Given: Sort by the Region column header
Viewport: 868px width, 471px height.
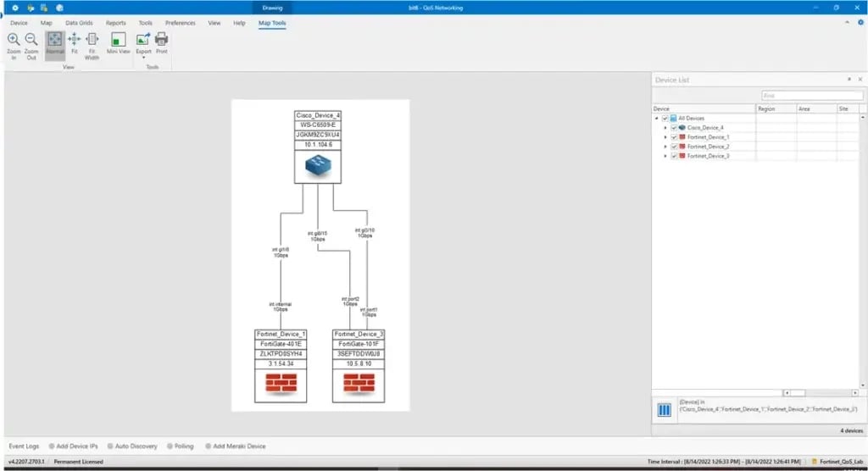Looking at the screenshot, I should click(x=776, y=109).
